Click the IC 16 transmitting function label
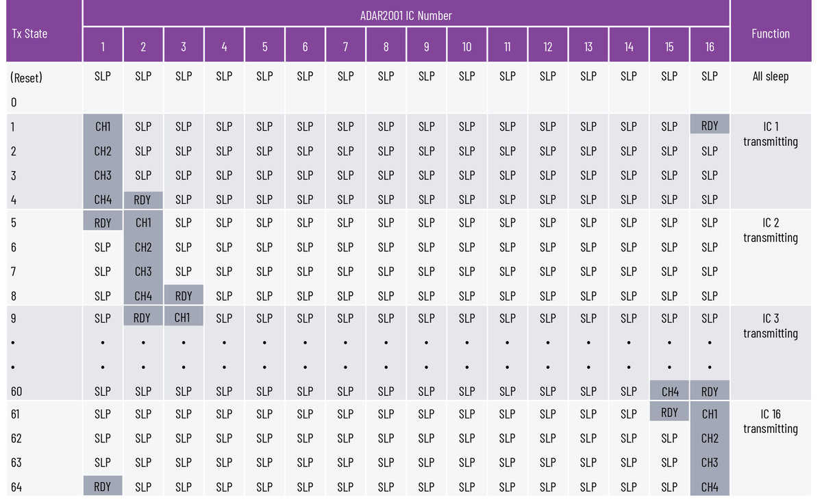The height and width of the screenshot is (504, 822). (771, 421)
